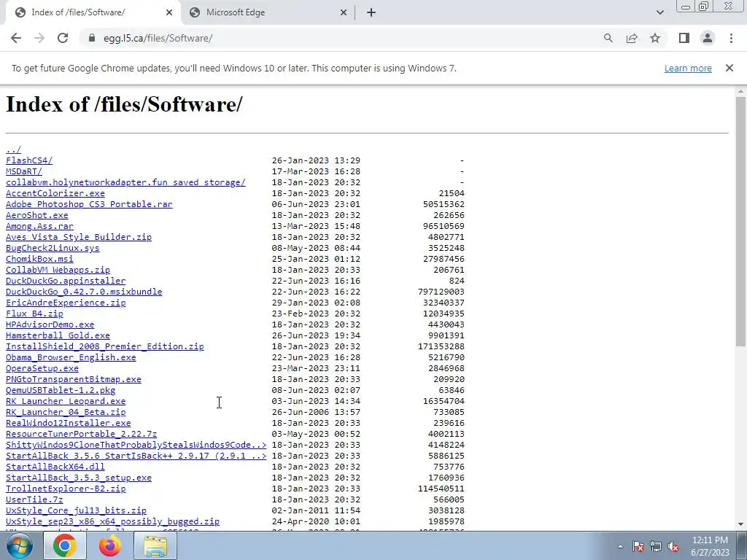Click the AeroShot.exe link
This screenshot has width=747, height=560.
37,215
